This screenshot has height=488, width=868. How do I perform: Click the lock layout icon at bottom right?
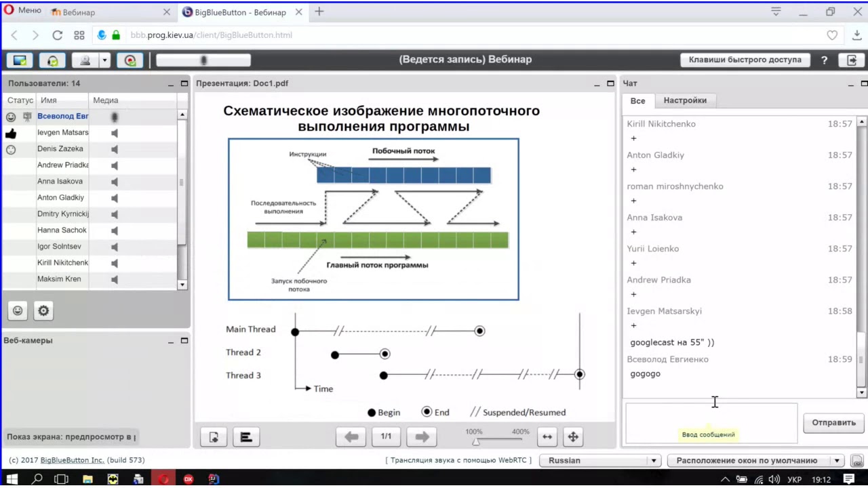coord(856,460)
